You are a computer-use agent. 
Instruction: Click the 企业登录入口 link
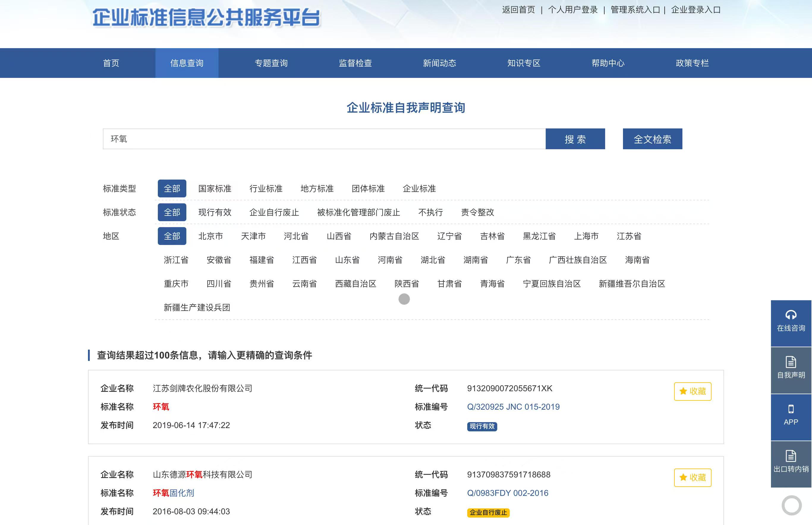click(696, 10)
